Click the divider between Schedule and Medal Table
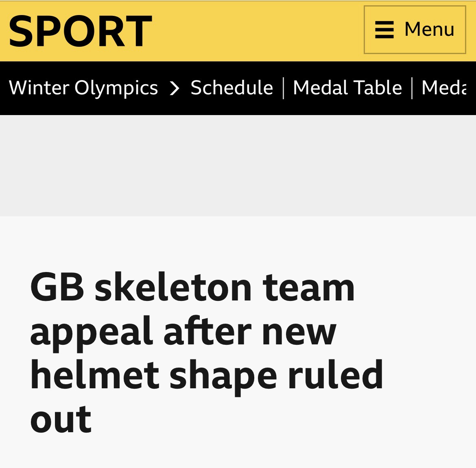The image size is (476, 468). coord(283,88)
